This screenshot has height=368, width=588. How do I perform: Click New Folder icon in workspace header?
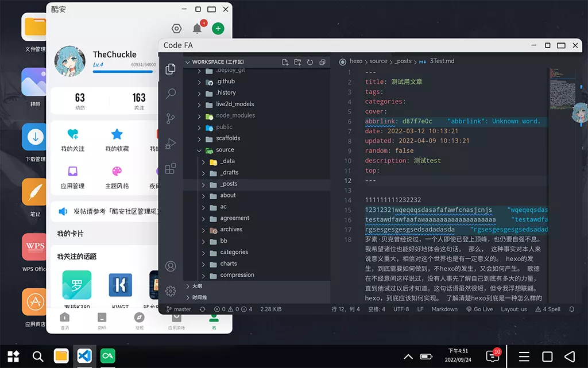pyautogui.click(x=297, y=62)
